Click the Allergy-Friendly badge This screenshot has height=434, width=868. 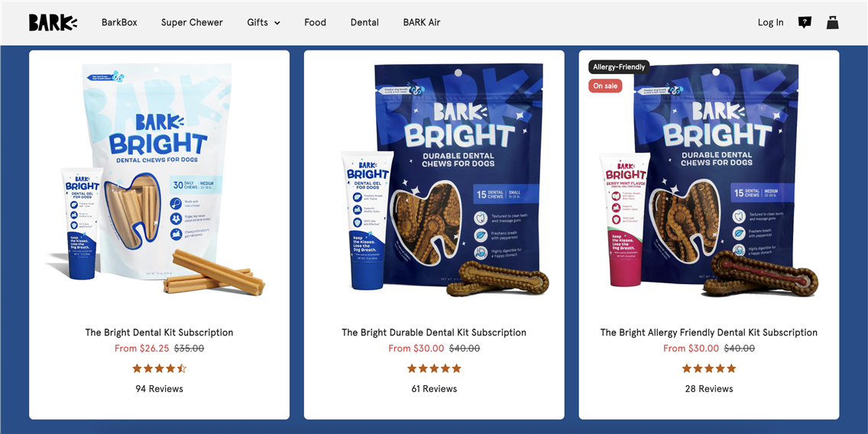(619, 67)
